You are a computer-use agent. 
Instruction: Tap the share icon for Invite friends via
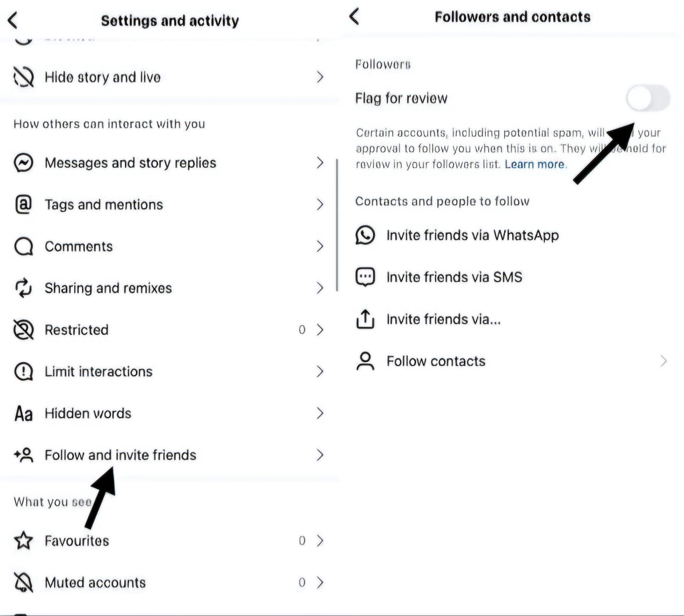click(x=365, y=319)
